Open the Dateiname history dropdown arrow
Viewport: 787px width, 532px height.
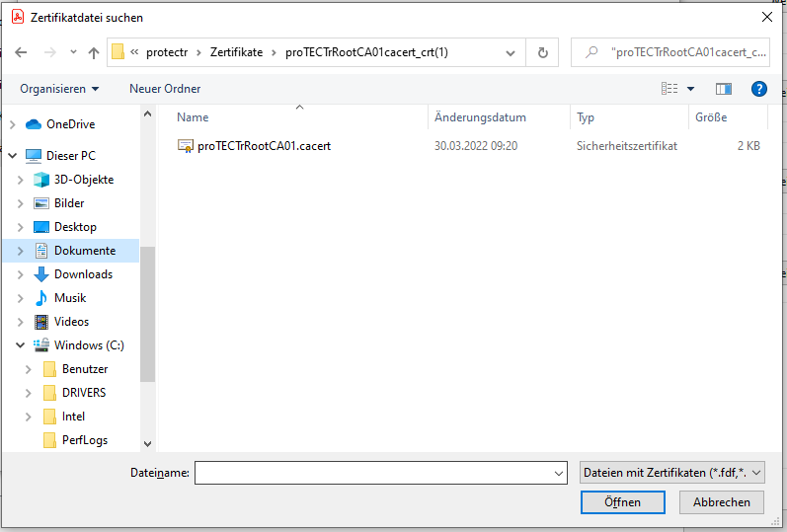[x=559, y=474]
